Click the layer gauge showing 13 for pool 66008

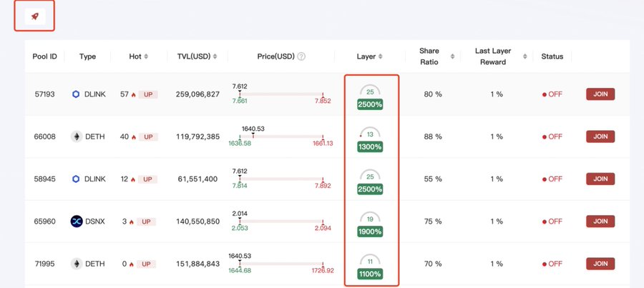point(370,134)
